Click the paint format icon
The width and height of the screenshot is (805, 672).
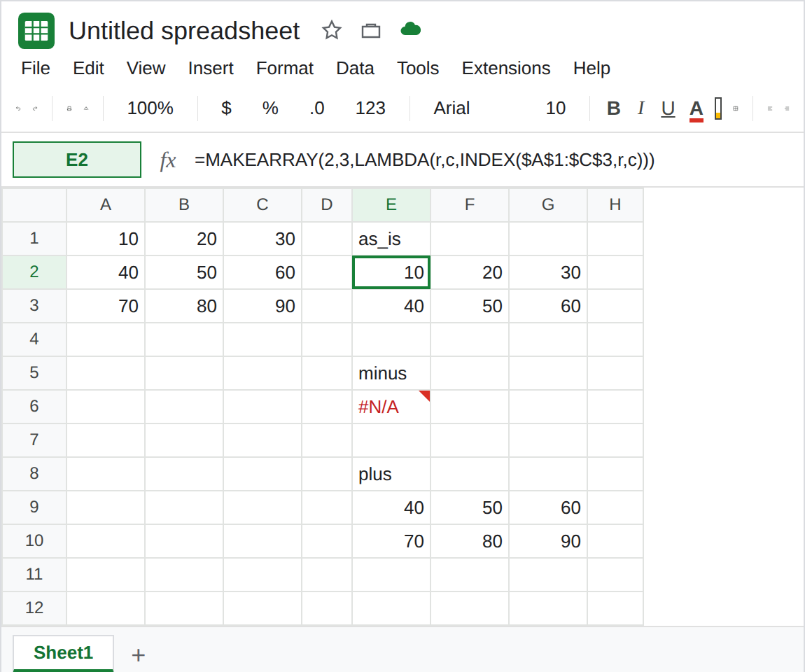[x=86, y=108]
